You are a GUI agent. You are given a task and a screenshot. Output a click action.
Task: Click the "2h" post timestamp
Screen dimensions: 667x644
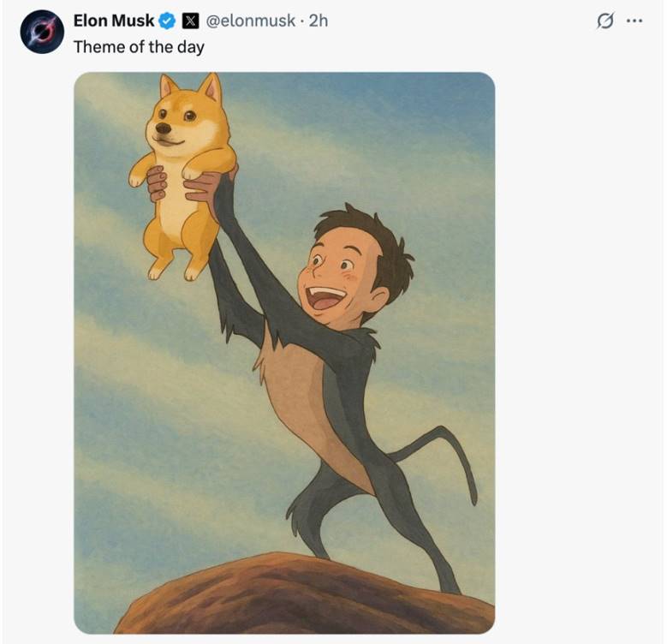318,21
